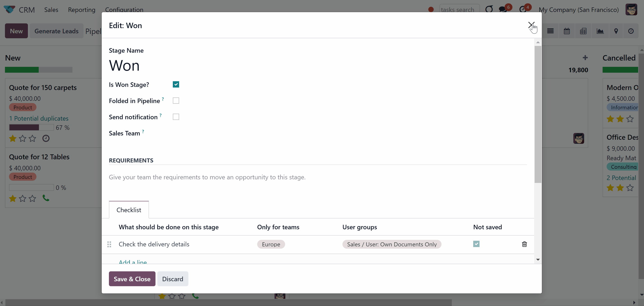
Task: Click the salesperson avatar on pipeline card
Action: pos(579,138)
